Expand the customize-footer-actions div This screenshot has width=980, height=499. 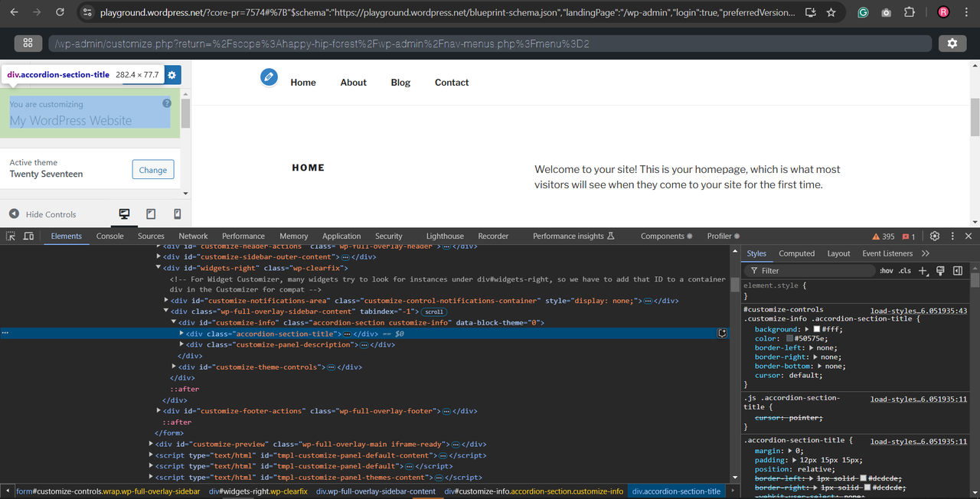click(159, 411)
